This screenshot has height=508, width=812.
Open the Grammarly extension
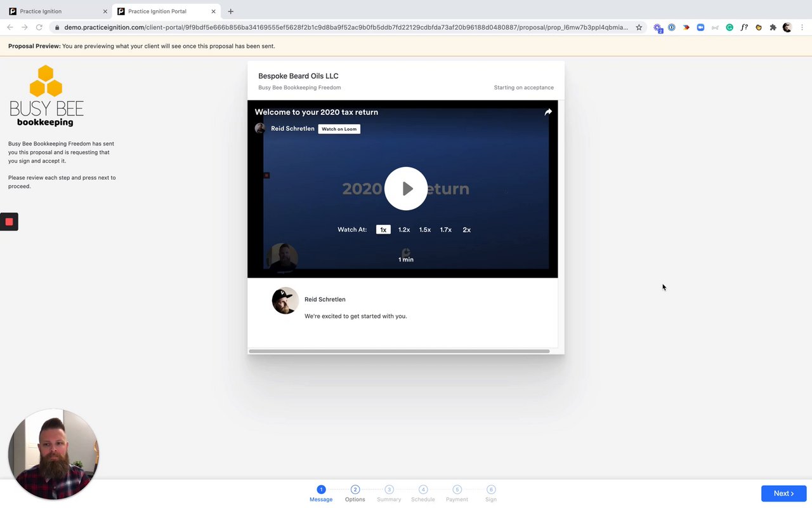click(730, 27)
